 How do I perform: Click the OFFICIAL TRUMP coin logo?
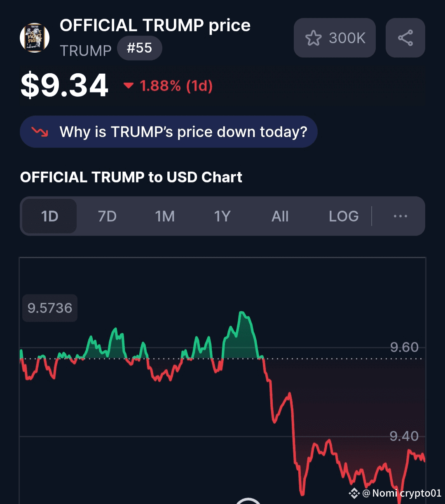[x=35, y=38]
